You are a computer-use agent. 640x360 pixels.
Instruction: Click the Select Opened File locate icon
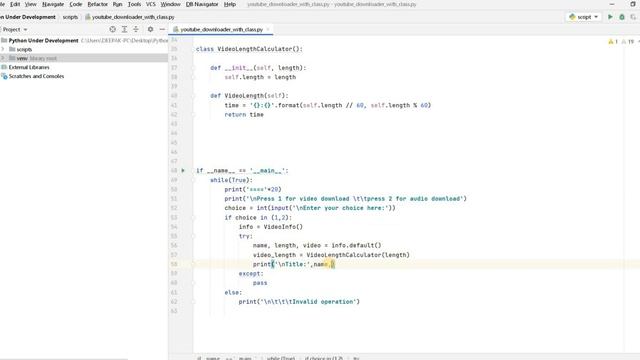pos(113,29)
